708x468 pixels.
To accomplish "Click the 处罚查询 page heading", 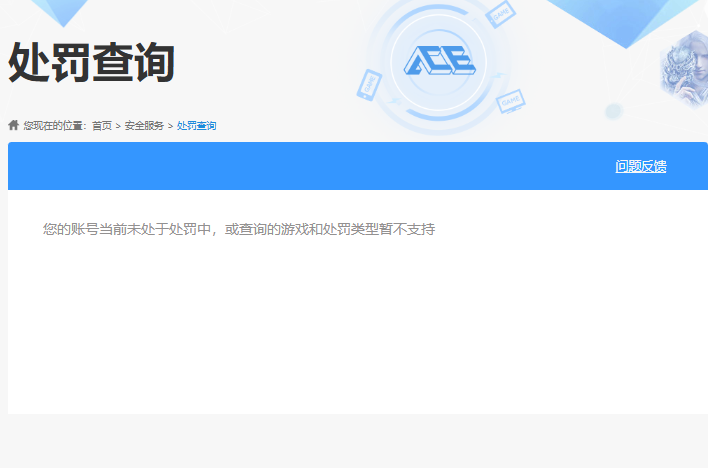I will click(x=92, y=62).
